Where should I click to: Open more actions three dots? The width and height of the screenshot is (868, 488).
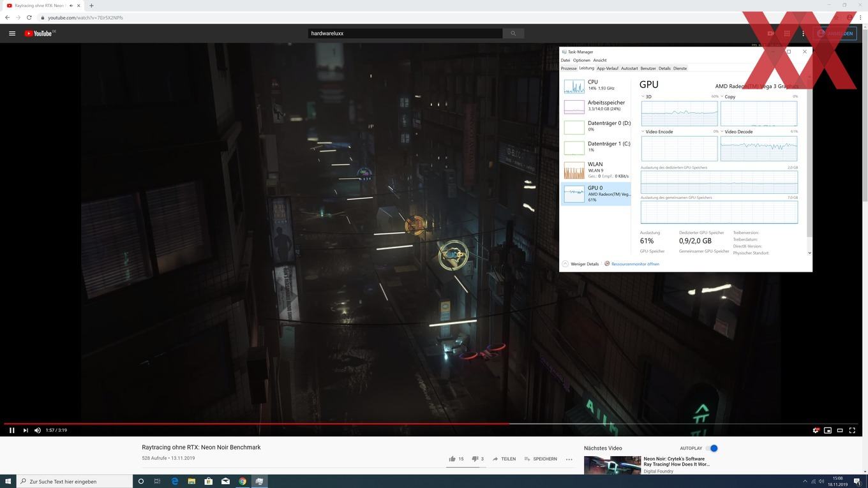tap(569, 459)
